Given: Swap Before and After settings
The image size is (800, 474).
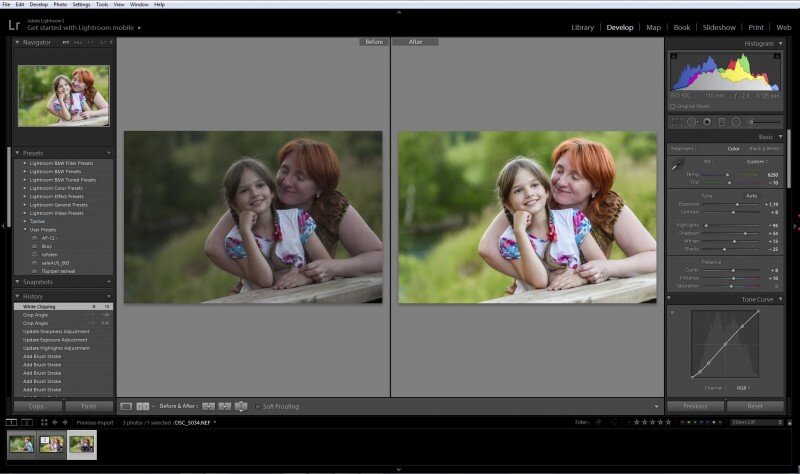Looking at the screenshot, I should pyautogui.click(x=241, y=407).
